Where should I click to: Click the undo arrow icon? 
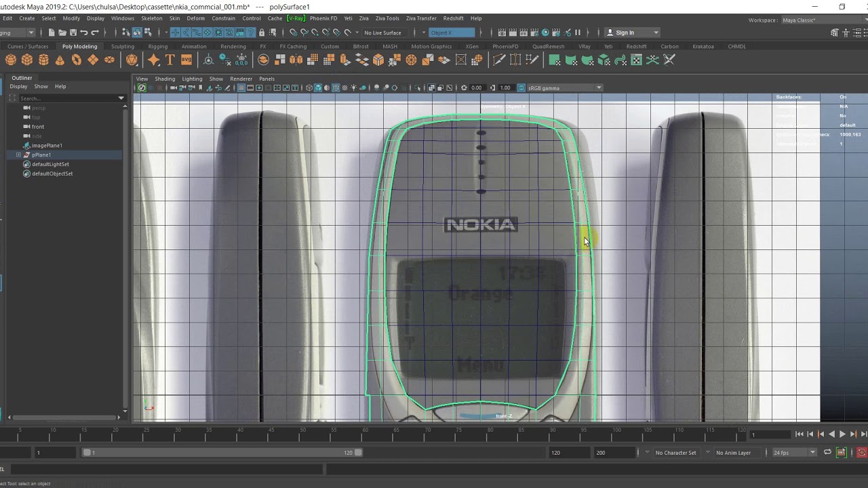tap(83, 33)
